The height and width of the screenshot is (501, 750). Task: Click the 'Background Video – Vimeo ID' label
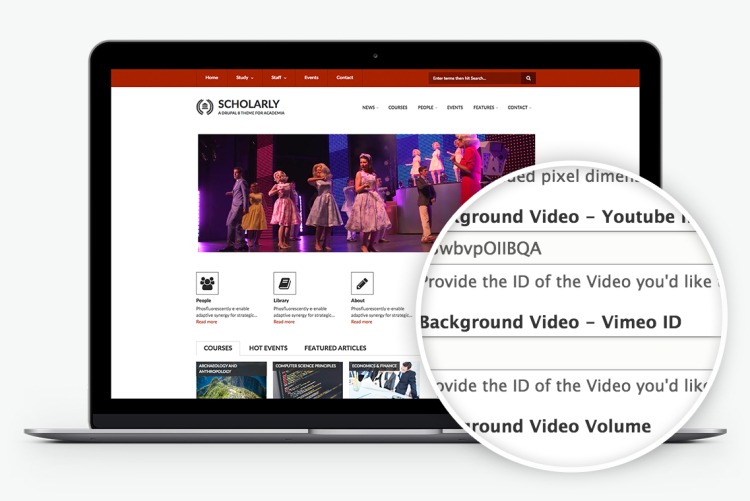(x=551, y=322)
